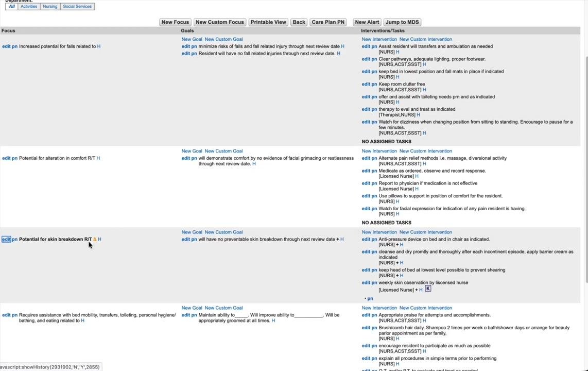
Task: Open the Printable View
Action: point(268,22)
